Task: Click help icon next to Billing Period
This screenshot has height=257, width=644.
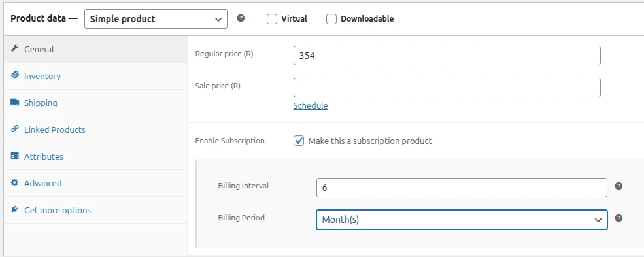Action: point(619,218)
